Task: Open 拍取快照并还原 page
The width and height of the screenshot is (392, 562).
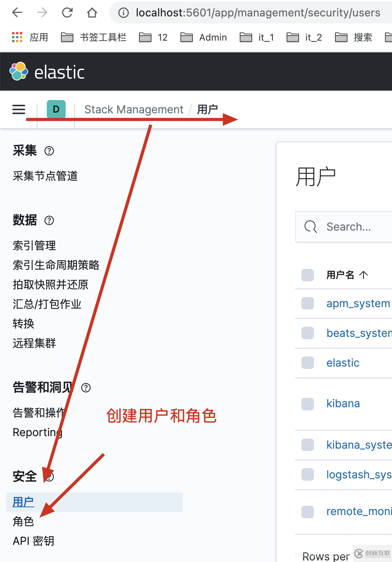Action: pos(51,285)
